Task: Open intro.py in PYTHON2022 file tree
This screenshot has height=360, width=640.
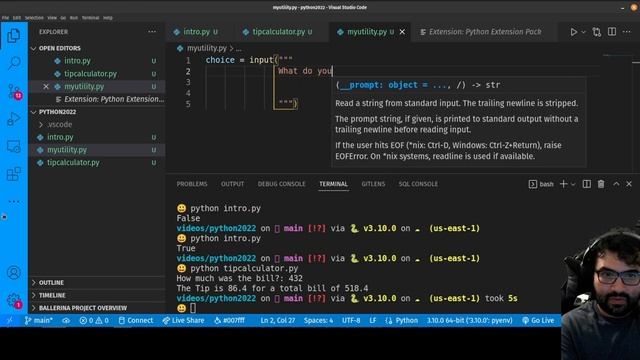Action: (x=60, y=137)
